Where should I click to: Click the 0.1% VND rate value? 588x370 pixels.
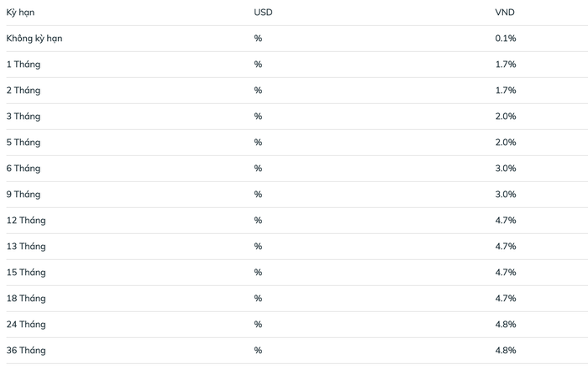(x=506, y=39)
